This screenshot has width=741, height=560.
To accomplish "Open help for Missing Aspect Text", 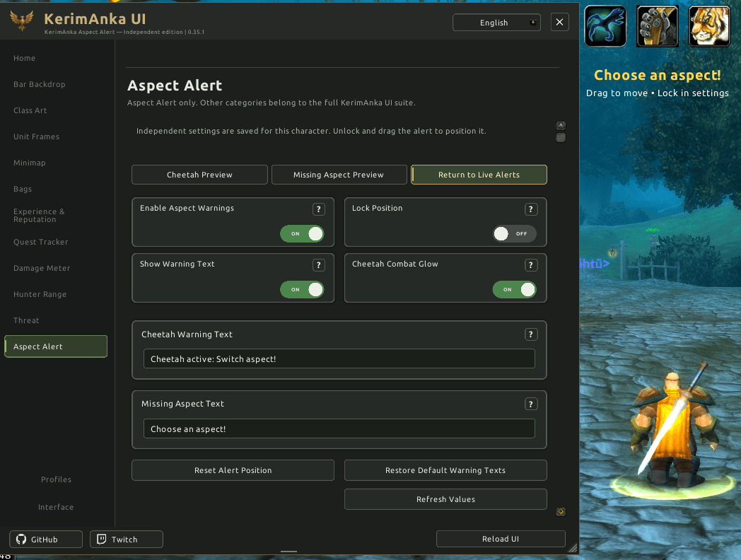I will (531, 404).
